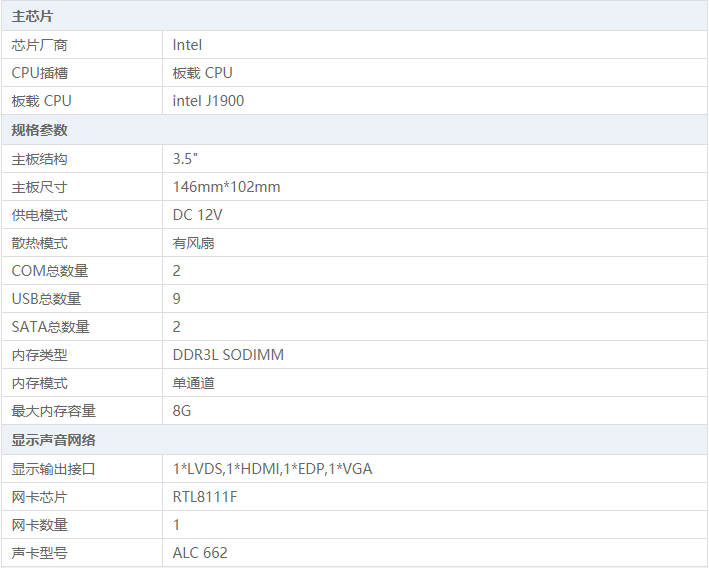709x568 pixels.
Task: Select the DDR3L SODIMM memory type value
Action: [x=228, y=355]
